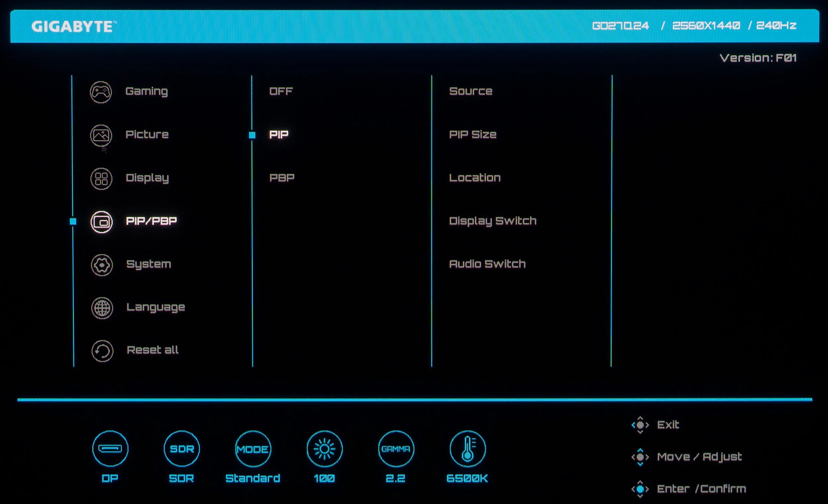The height and width of the screenshot is (504, 828).
Task: Choose the PBP mode option
Action: [x=282, y=178]
